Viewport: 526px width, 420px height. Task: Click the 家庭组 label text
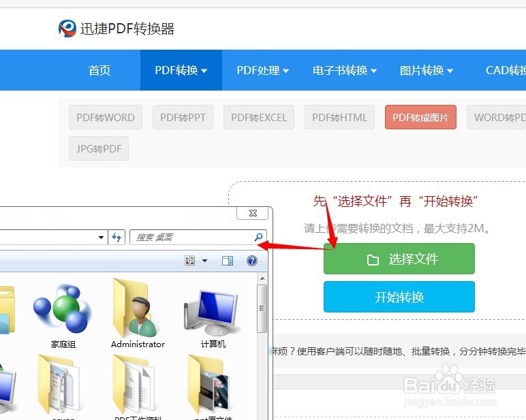pos(63,344)
